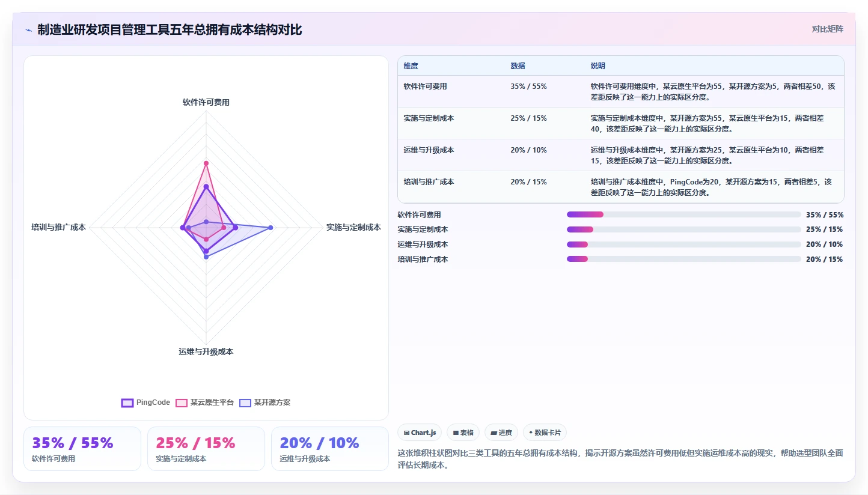Click the 培训与推广成本 progress bar
Image resolution: width=868 pixels, height=495 pixels.
[x=684, y=260]
